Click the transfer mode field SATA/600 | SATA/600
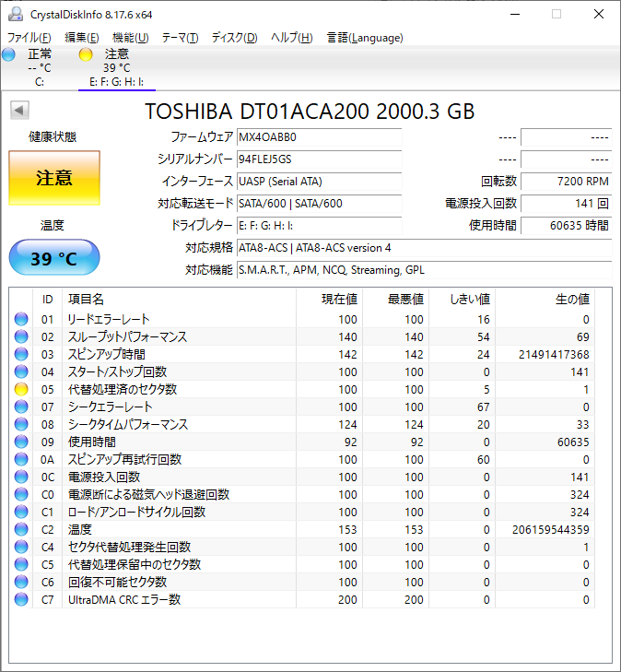The width and height of the screenshot is (621, 672). pos(319,204)
